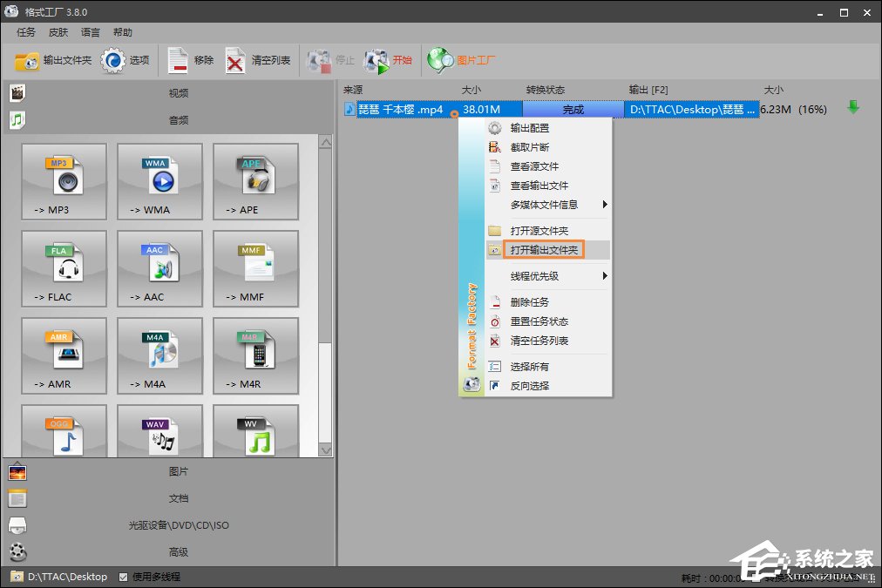Select the MP3 conversion format
Viewport: 882px width, 588px height.
[64, 181]
